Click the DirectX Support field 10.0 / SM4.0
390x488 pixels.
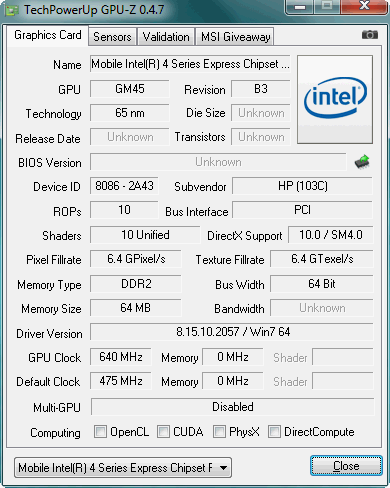[331, 235]
